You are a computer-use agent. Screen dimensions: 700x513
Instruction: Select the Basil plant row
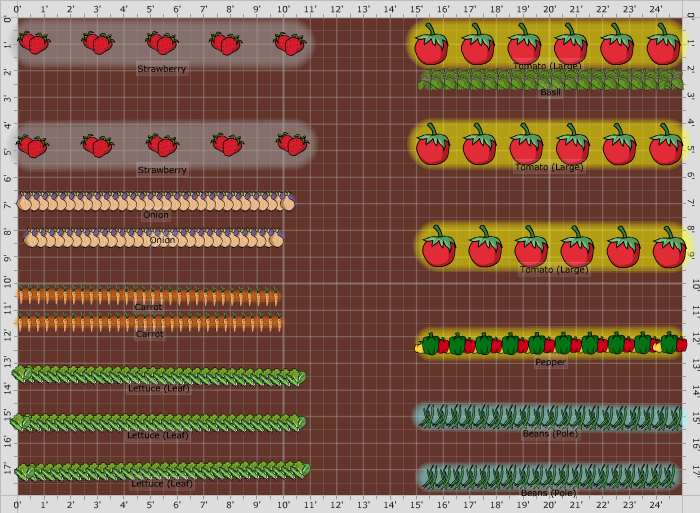[550, 80]
